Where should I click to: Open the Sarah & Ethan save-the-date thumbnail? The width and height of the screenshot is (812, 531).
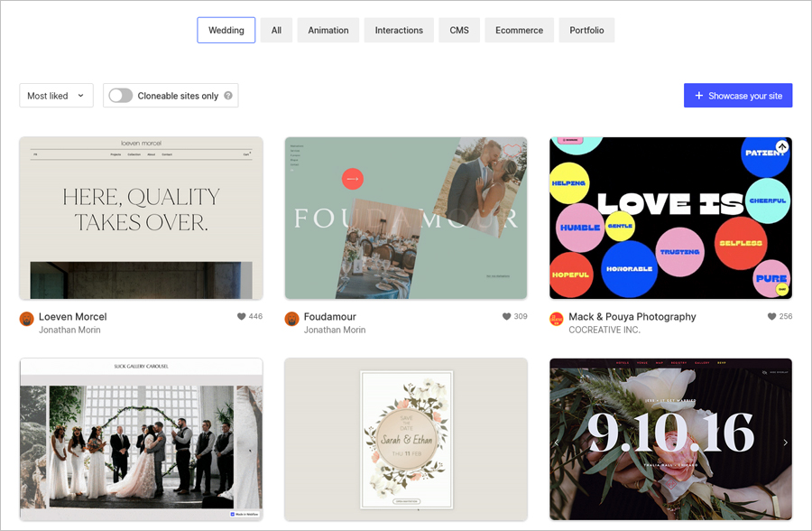tap(406, 440)
